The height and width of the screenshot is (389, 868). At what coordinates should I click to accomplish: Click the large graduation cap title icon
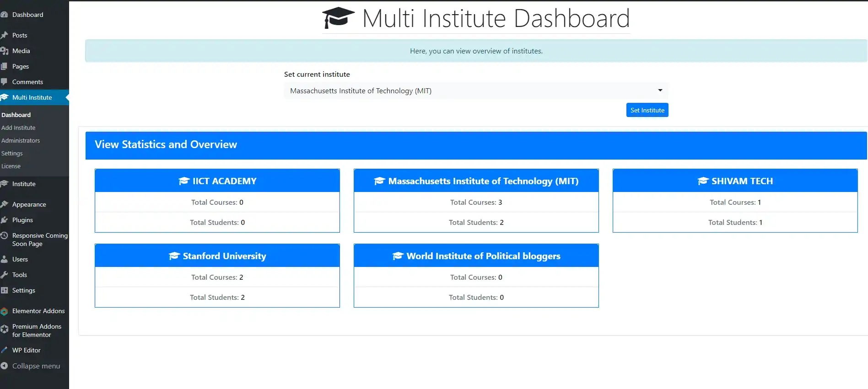pos(339,18)
